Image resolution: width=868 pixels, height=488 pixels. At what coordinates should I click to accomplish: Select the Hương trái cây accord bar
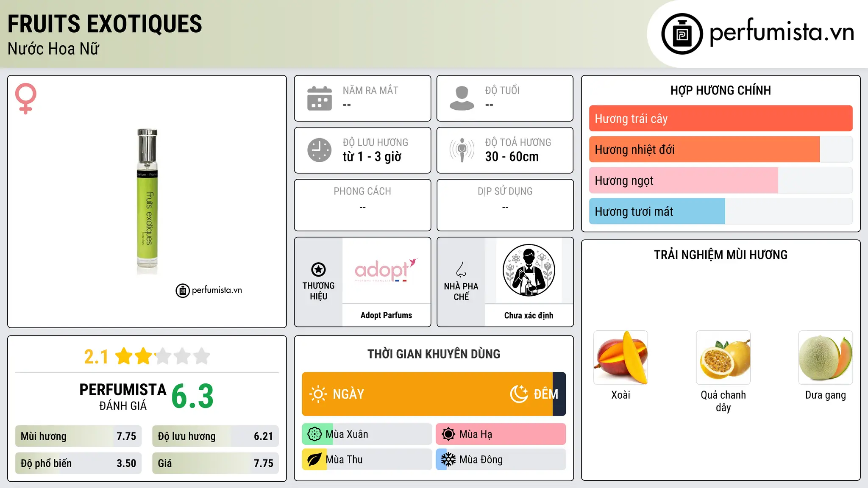click(x=721, y=119)
